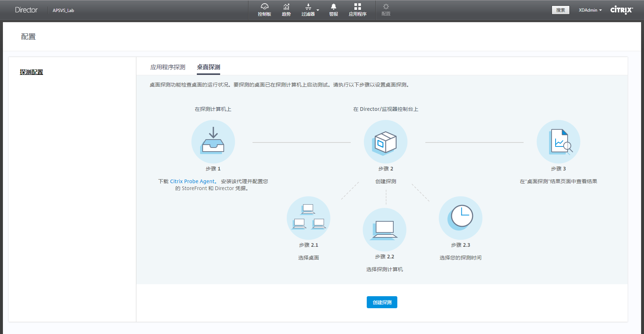Click the step 2.2 laptop icon

pyautogui.click(x=385, y=230)
